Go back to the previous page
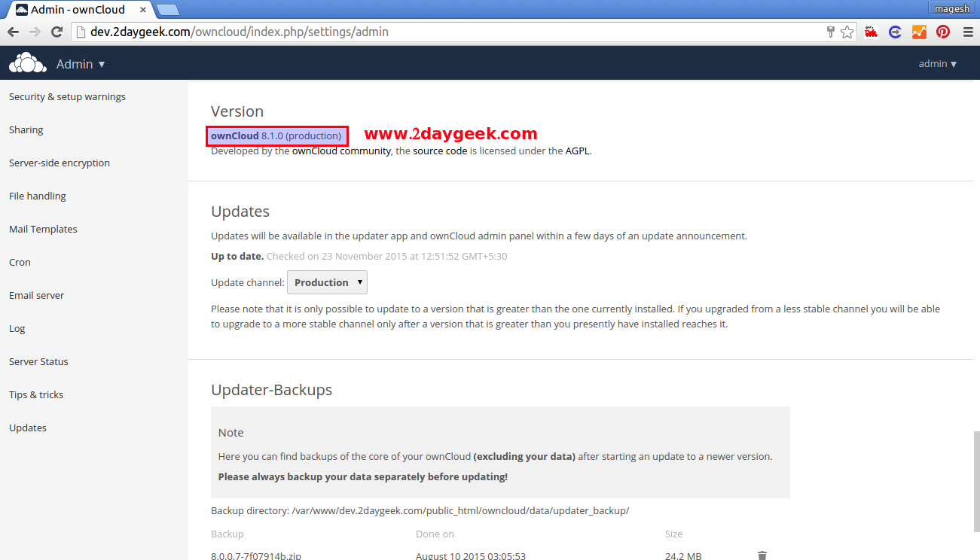The width and height of the screenshot is (980, 560). (x=13, y=32)
